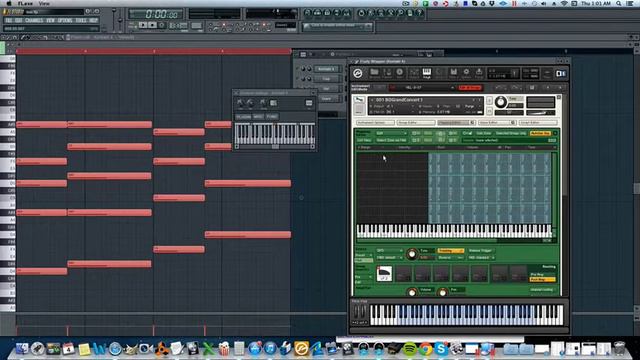The image size is (640, 360).
Task: Open the DFD source mode dropdown
Action: 389,251
